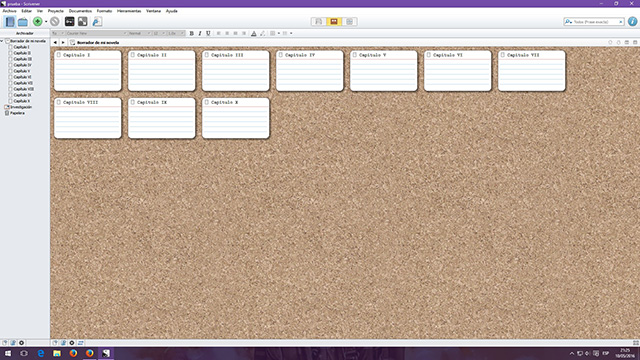This screenshot has width=640, height=360.
Task: Open the Formato menu
Action: (x=104, y=11)
